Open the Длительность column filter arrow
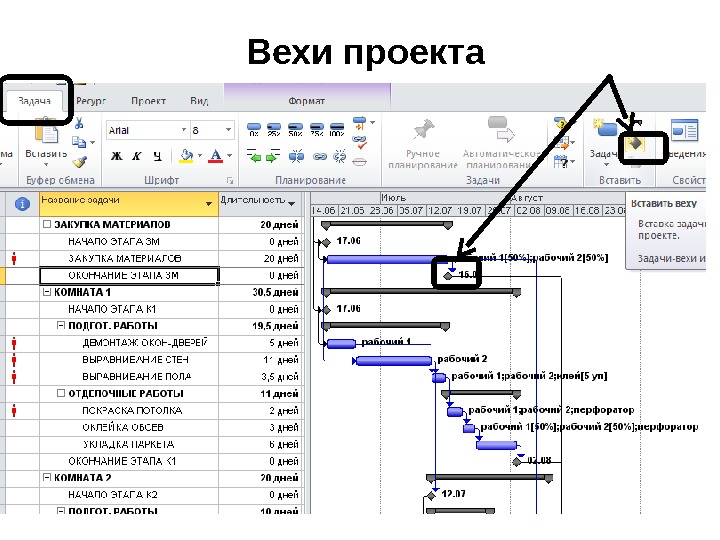The image size is (720, 540). point(292,203)
